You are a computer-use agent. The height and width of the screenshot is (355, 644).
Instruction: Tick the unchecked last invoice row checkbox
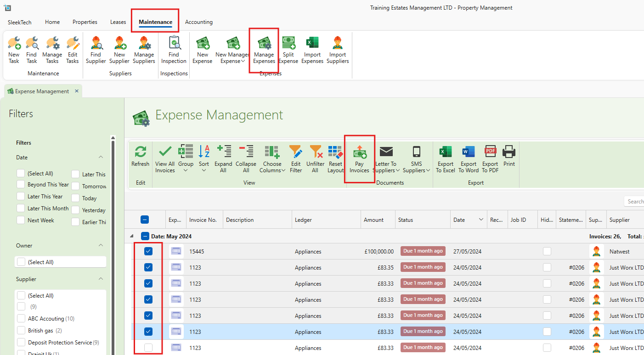[x=148, y=348]
